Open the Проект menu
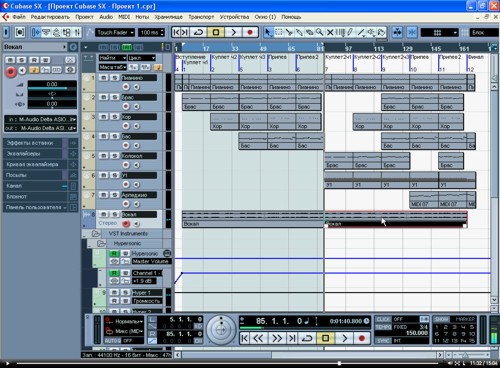The image size is (500, 368). [x=84, y=17]
